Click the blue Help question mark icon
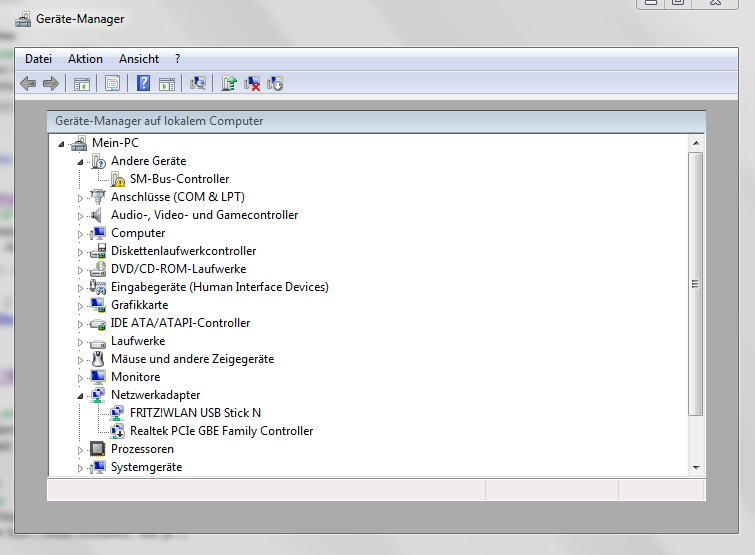Viewport: 755px width, 555px height. (x=143, y=83)
